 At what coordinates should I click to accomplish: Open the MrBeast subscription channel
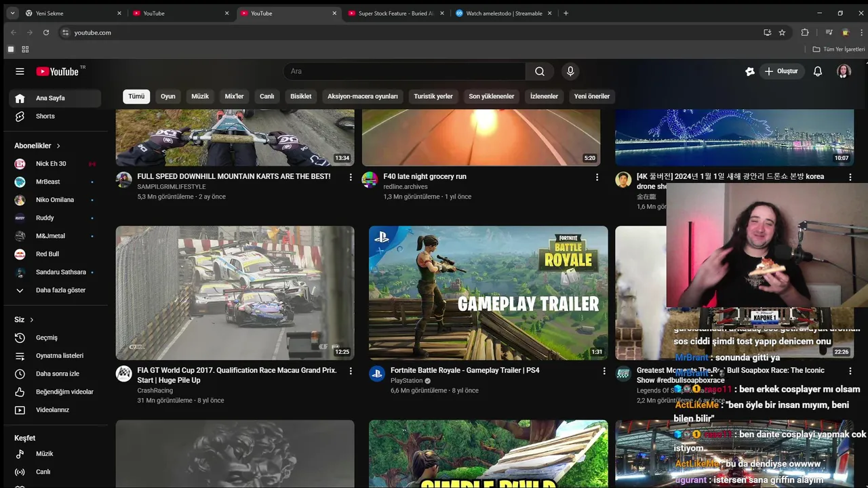click(x=55, y=182)
